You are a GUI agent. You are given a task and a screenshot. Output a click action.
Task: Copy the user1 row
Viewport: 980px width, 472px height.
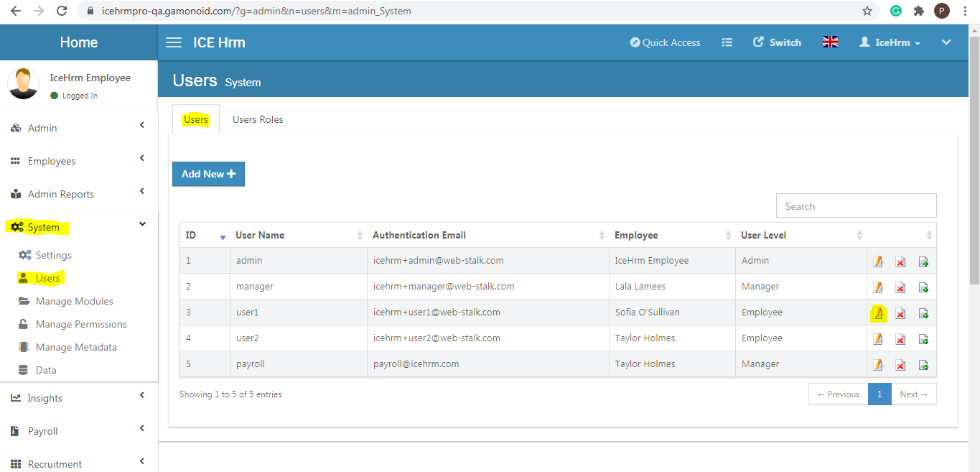click(924, 313)
